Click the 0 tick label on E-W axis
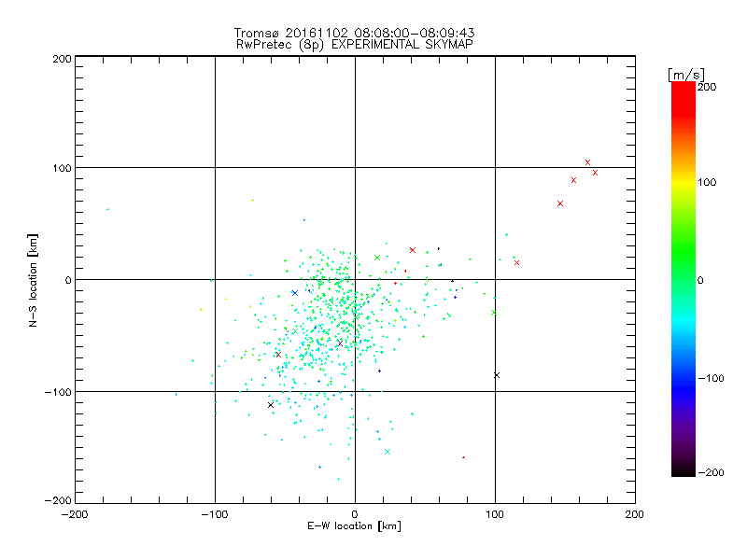The height and width of the screenshot is (560, 747). click(x=355, y=514)
